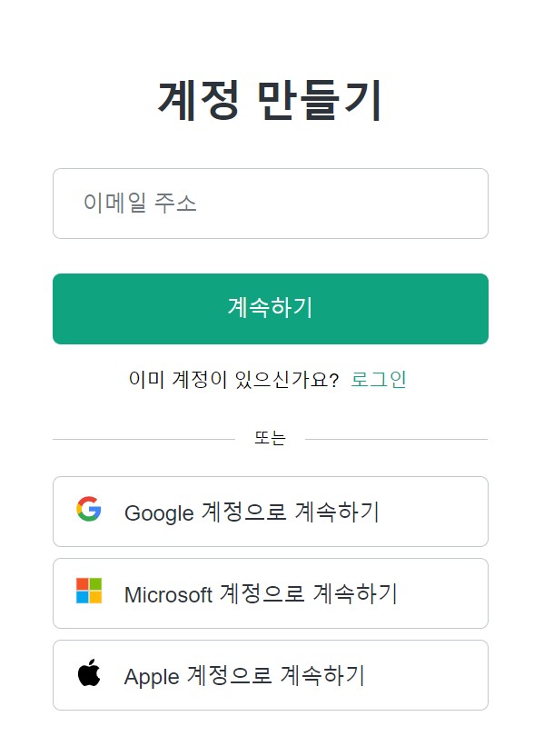Choose "Apple 계정으로 계속하기" option
This screenshot has height=756, width=534.
point(270,676)
